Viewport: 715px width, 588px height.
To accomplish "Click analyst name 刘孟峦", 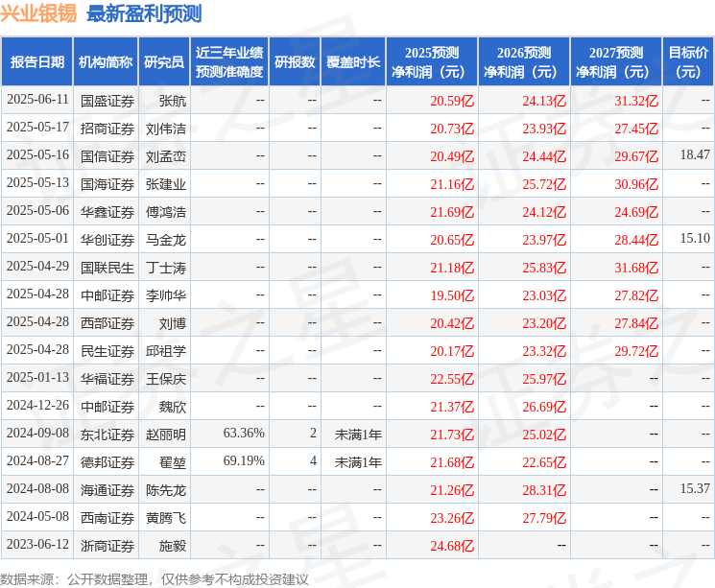I will [x=165, y=156].
